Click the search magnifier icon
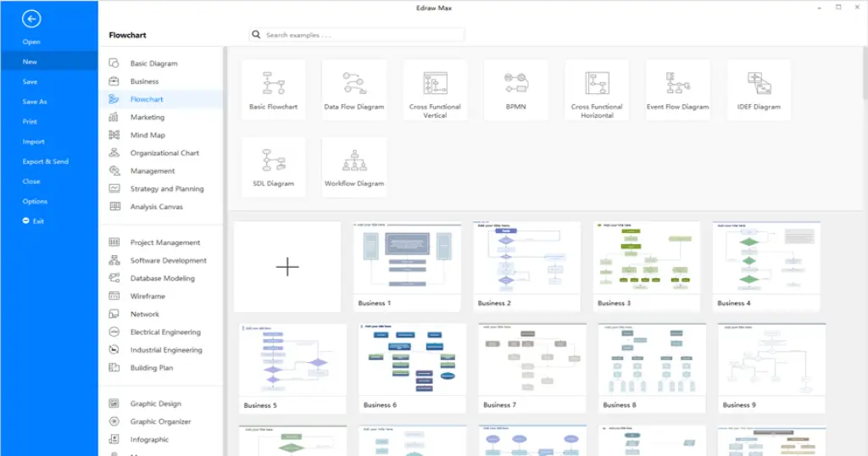Image resolution: width=868 pixels, height=456 pixels. click(x=256, y=34)
